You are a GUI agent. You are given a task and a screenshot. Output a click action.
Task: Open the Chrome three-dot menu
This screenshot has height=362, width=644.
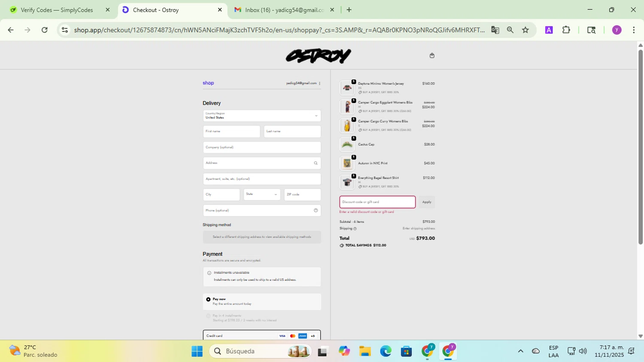pos(634,30)
